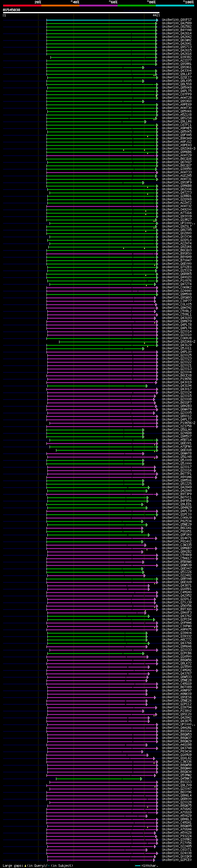Open hit UniRef100_Q9XFS7
197x868 pixels.
(x=177, y=20)
